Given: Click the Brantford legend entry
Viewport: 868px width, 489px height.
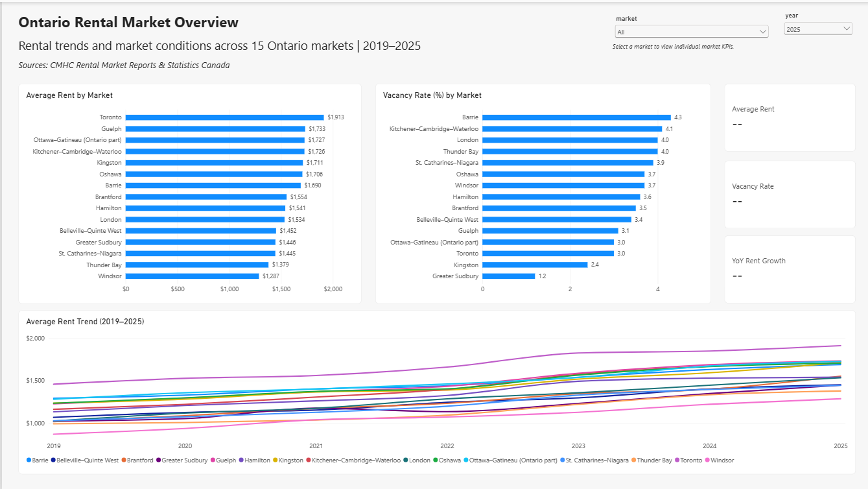Looking at the screenshot, I should pos(137,460).
